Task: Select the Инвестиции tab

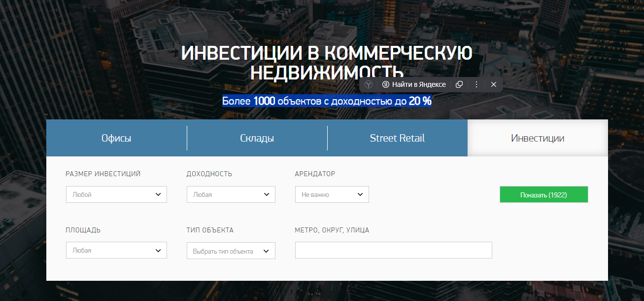Action: tap(538, 138)
